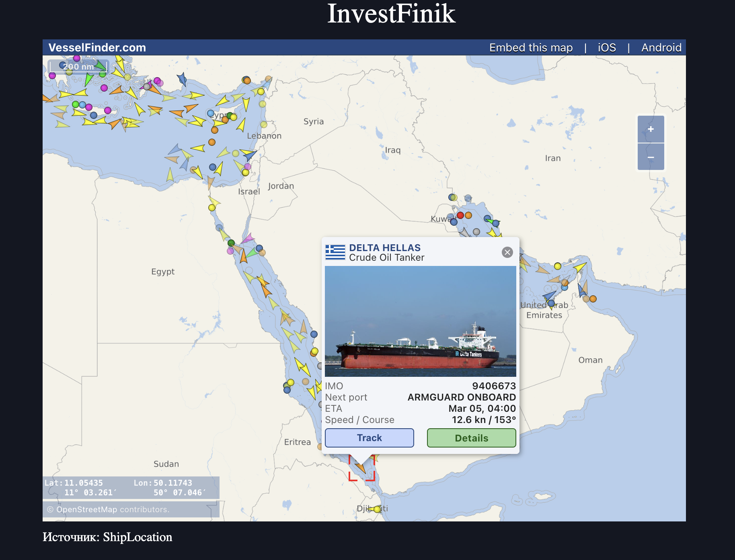Open the iOS app link
This screenshot has width=735, height=560.
click(x=607, y=48)
